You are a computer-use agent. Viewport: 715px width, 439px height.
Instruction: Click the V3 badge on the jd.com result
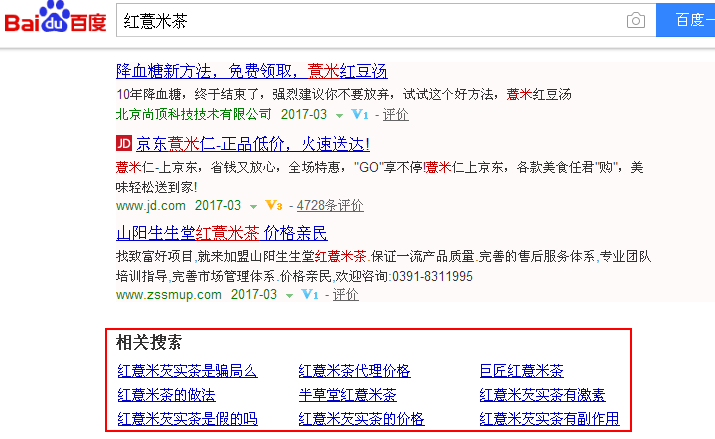pos(274,206)
